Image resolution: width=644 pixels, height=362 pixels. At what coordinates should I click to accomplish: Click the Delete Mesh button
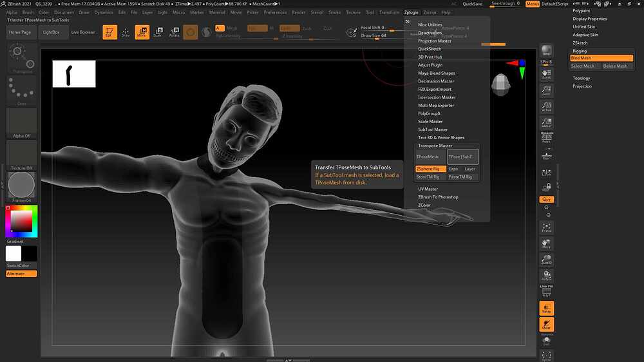(x=618, y=66)
